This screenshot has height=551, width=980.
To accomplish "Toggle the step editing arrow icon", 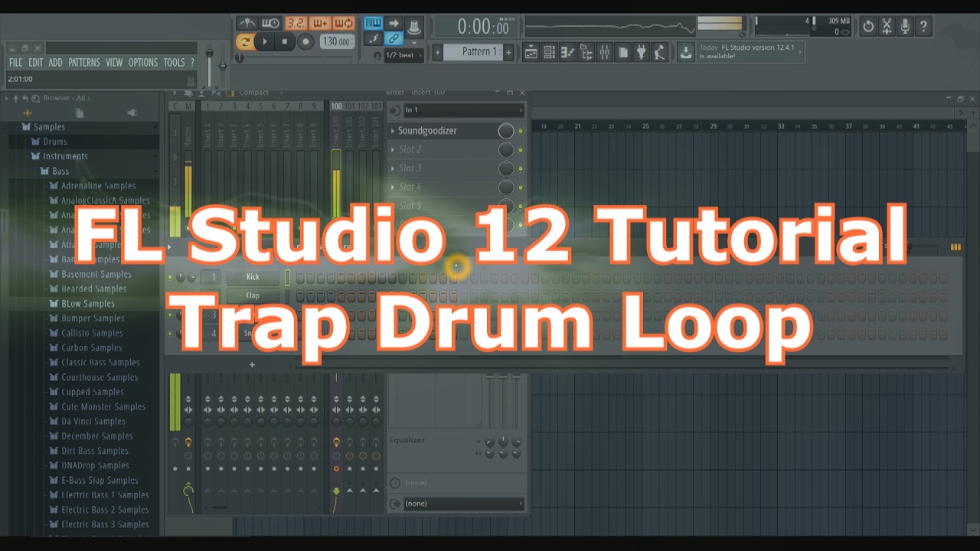I will click(x=394, y=23).
